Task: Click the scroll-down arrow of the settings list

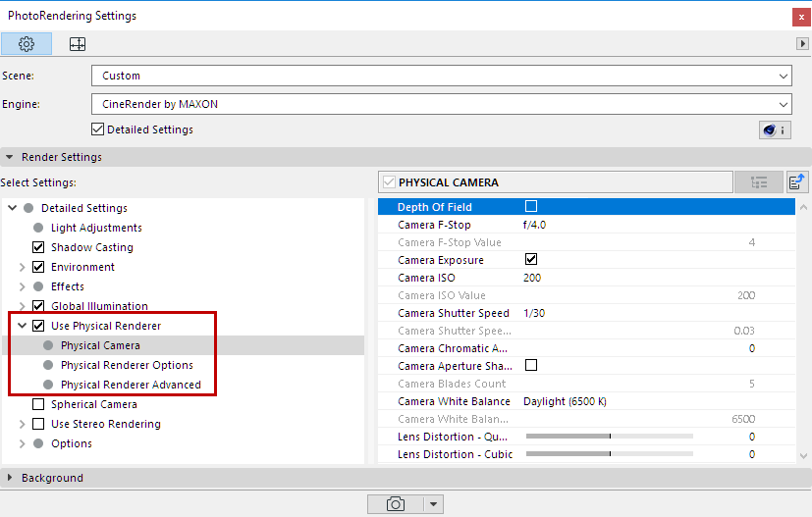Action: [x=804, y=456]
